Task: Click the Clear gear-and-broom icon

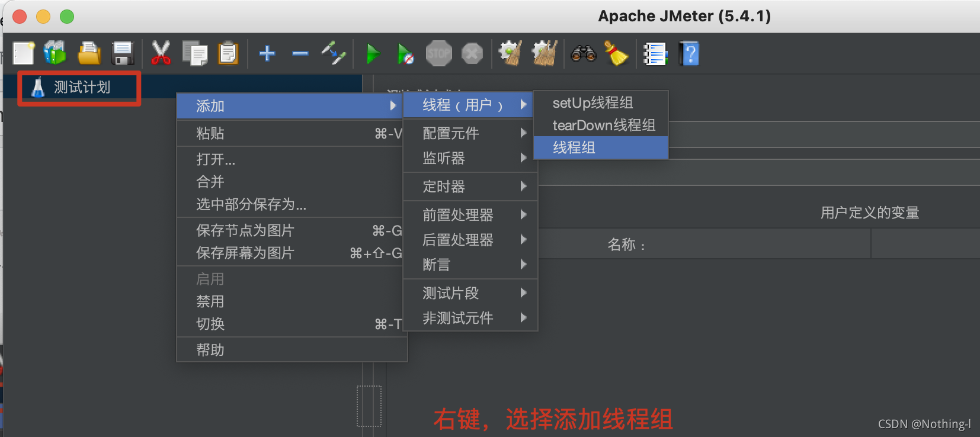Action: pyautogui.click(x=510, y=53)
